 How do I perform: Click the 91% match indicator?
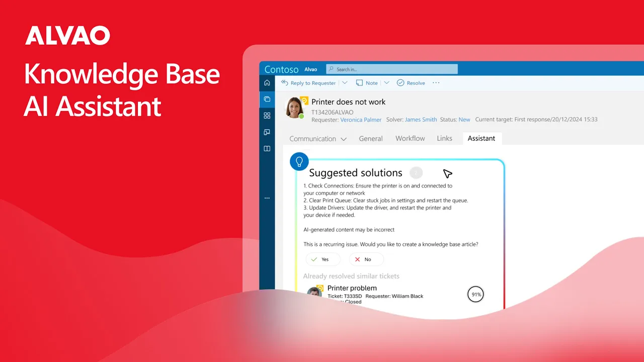[475, 295]
